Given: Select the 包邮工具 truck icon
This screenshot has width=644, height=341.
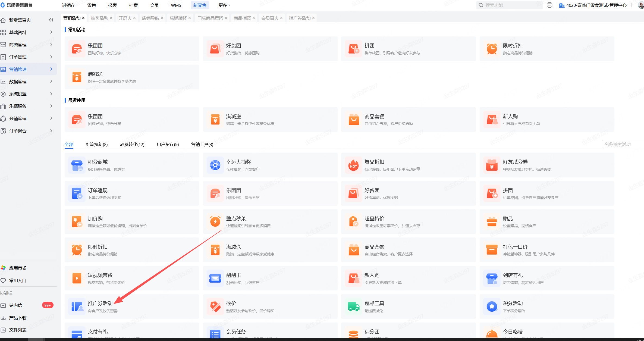Looking at the screenshot, I should point(353,306).
